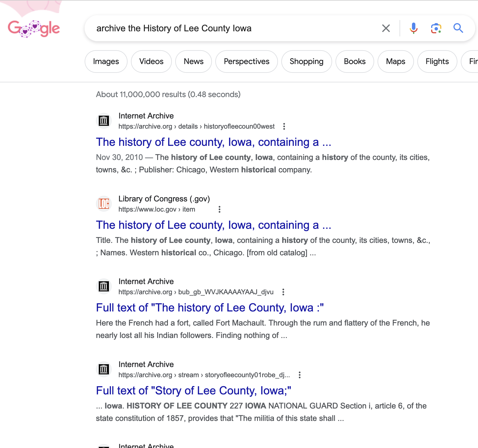This screenshot has height=448, width=478.
Task: Start a voice search with microphone
Action: coord(413,28)
